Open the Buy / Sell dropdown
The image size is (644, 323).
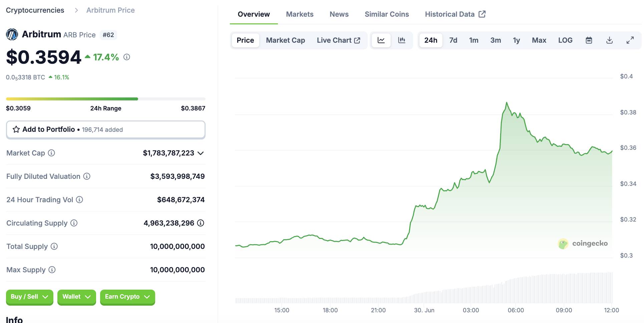29,297
